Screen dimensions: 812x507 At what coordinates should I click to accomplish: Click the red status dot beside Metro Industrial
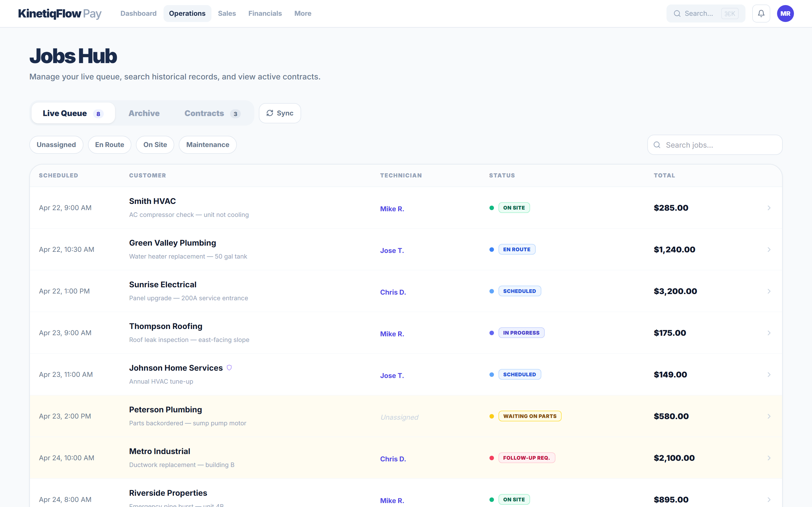(x=492, y=458)
